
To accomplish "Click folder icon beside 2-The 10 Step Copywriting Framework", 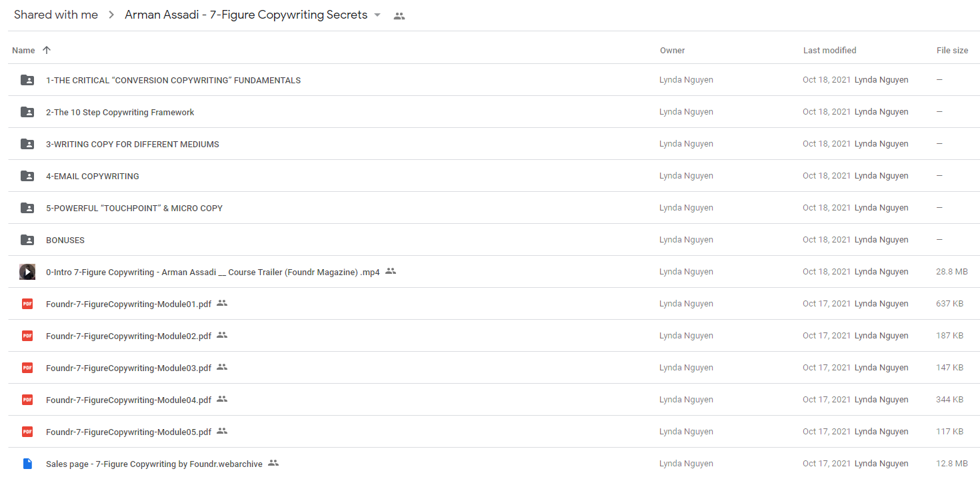I will (x=27, y=112).
